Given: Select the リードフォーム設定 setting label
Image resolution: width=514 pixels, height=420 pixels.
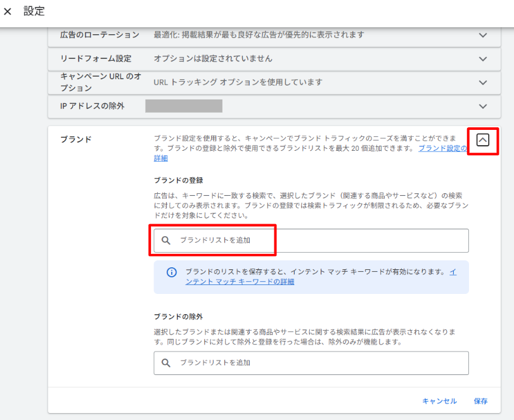Looking at the screenshot, I should [96, 59].
